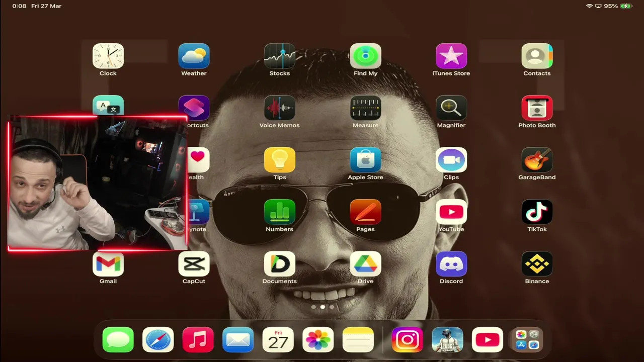644x362 pixels.
Task: Open the Documents app
Action: (280, 264)
